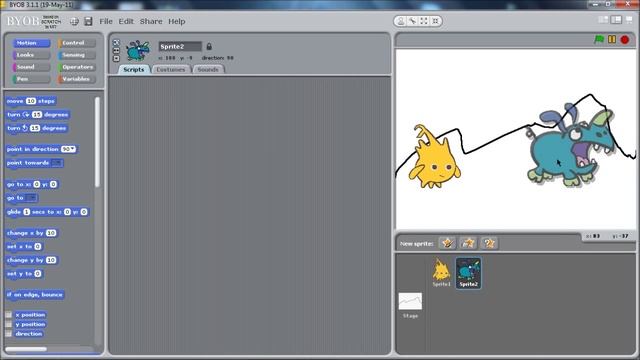Click the blocks palette horizontal scrollbar
The height and width of the screenshot is (360, 640).
coord(26,349)
